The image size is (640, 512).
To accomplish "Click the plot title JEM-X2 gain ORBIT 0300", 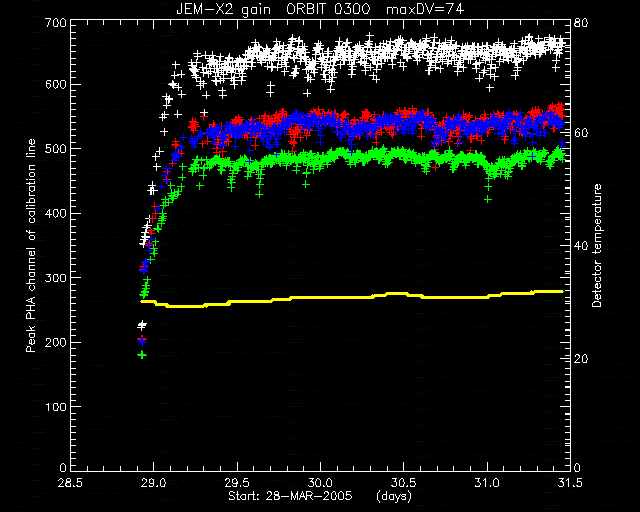I will pyautogui.click(x=273, y=9).
